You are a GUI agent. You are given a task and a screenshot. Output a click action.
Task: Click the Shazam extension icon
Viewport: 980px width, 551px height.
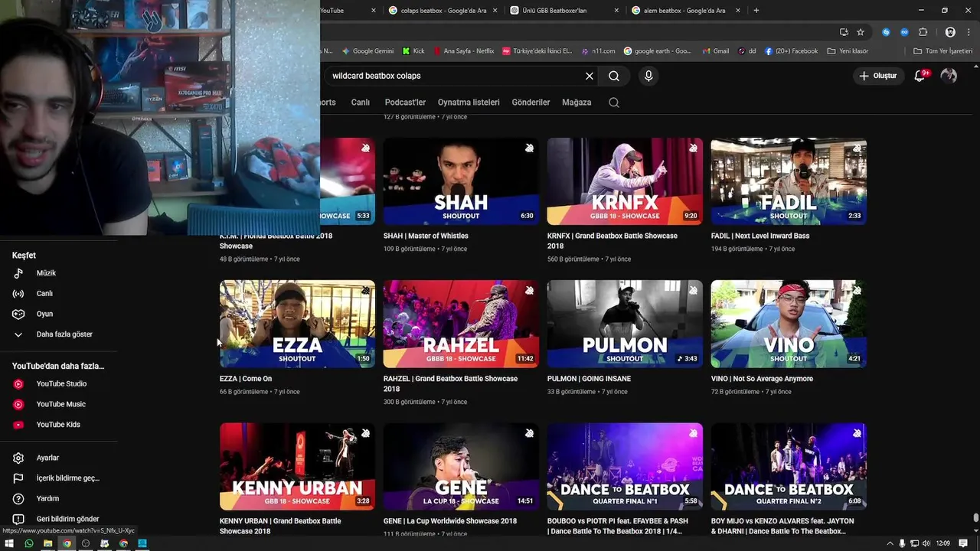coord(886,32)
